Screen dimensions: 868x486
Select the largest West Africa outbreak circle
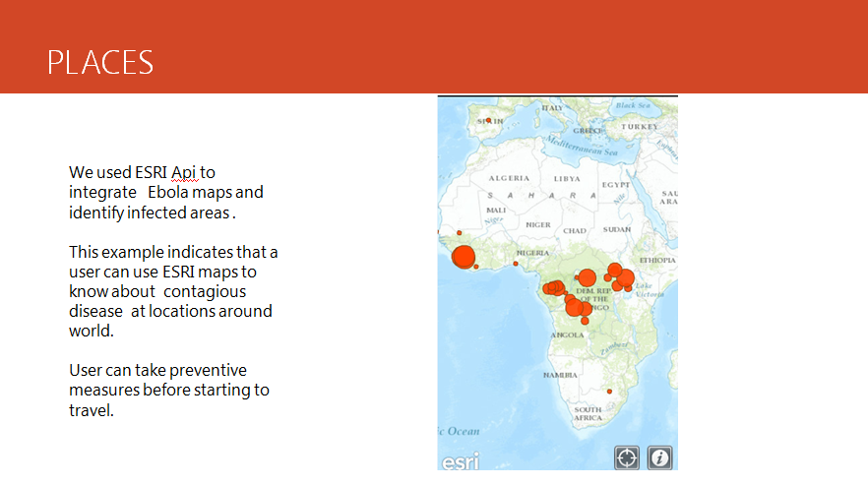(464, 258)
